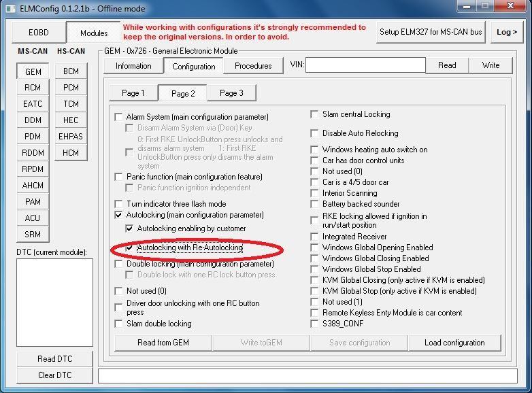Expand the Log panel
Viewport: 532px width, 393px height.
point(507,32)
